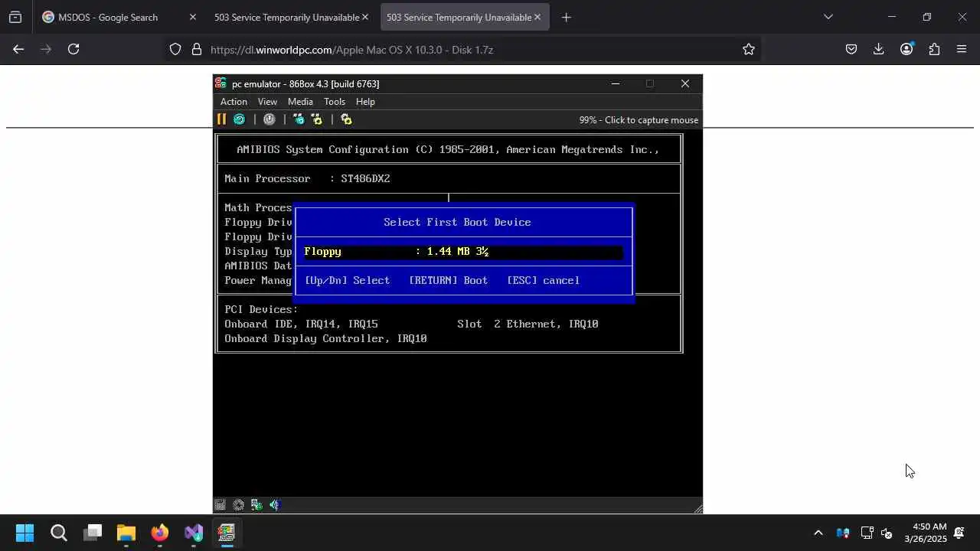980x551 pixels.
Task: Open the Firefox extensions panel
Action: (x=934, y=49)
